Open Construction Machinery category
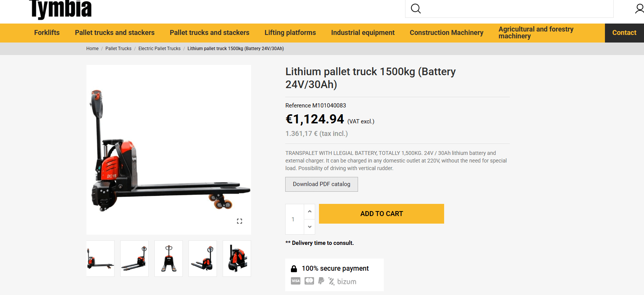644x295 pixels. coord(446,33)
